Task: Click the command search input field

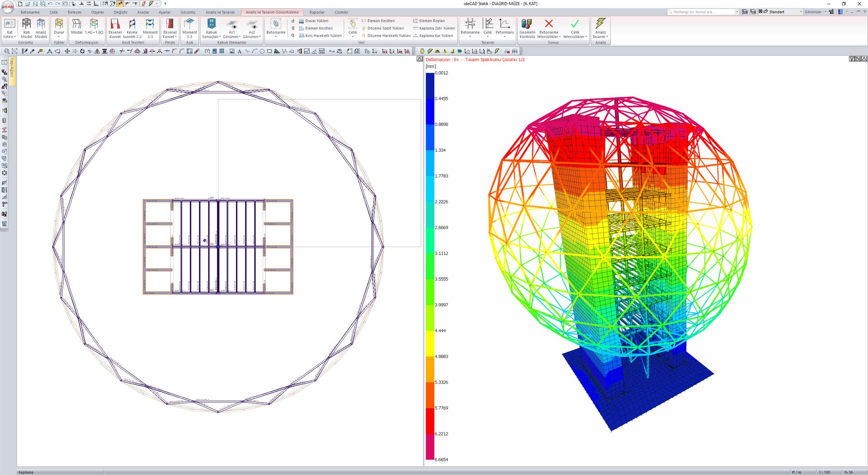Action: coord(701,12)
